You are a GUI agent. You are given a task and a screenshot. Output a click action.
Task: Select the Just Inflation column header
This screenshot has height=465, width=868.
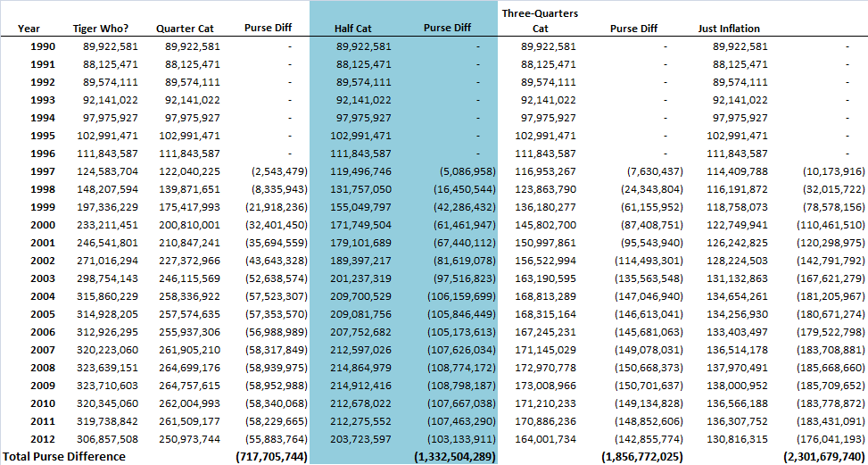[729, 29]
